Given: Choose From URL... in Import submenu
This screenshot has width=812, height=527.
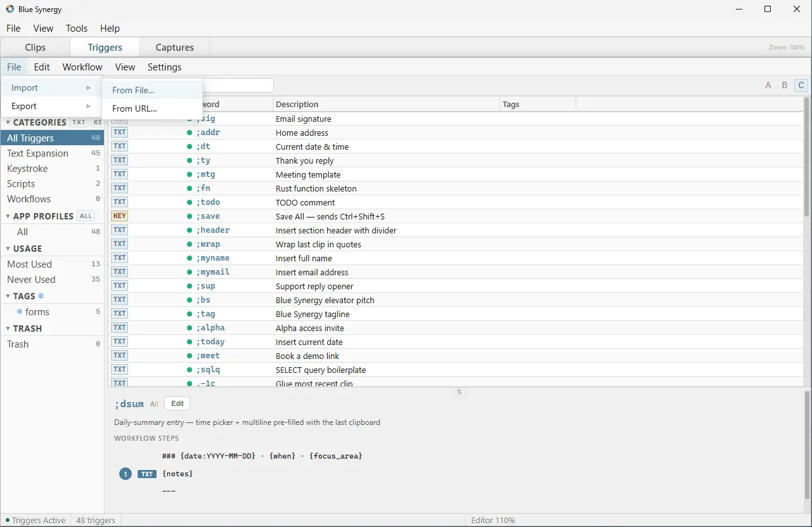Looking at the screenshot, I should coord(152,108).
